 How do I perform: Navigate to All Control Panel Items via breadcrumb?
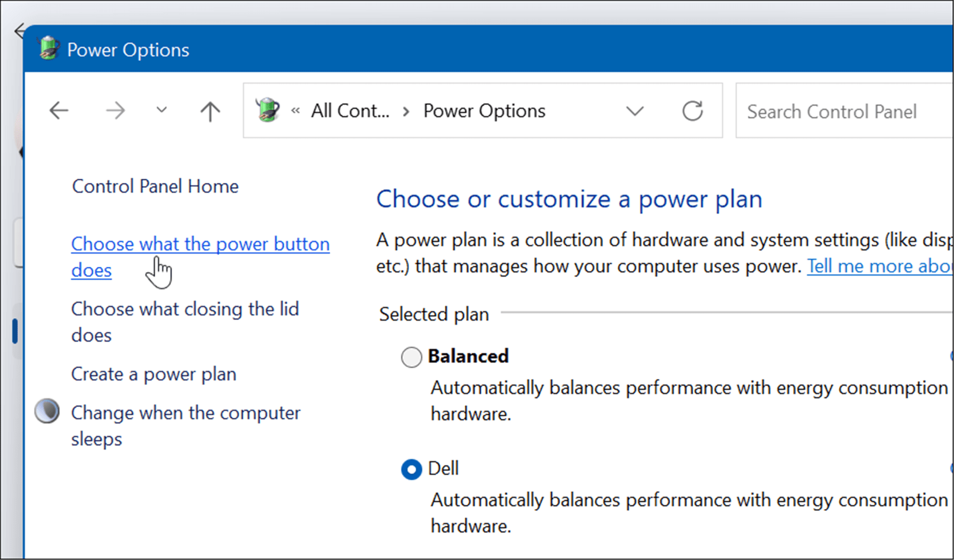pos(350,110)
